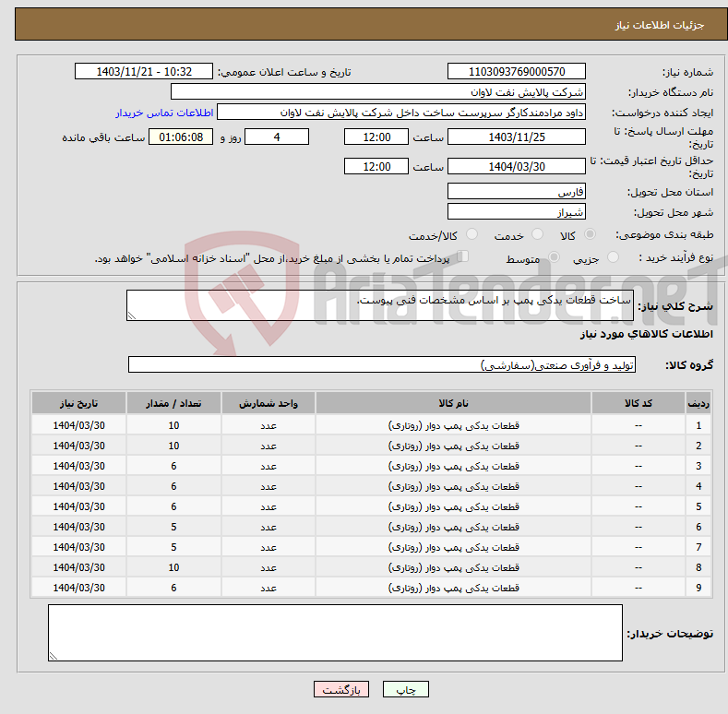
Task: Open the اطلاعات تماس خریدار link
Action: coord(164,113)
